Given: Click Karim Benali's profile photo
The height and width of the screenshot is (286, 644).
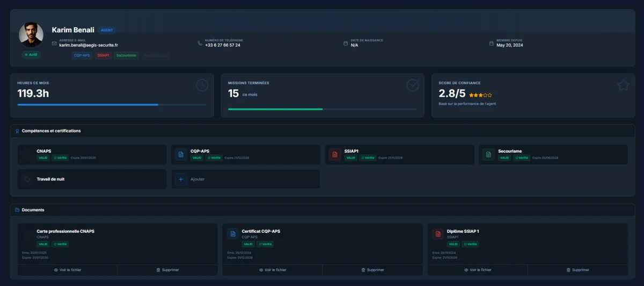Looking at the screenshot, I should tap(31, 35).
